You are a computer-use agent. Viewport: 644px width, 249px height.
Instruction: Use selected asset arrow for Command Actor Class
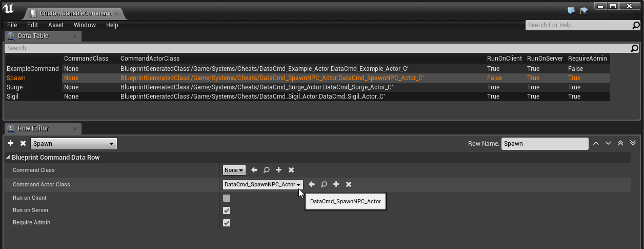312,184
